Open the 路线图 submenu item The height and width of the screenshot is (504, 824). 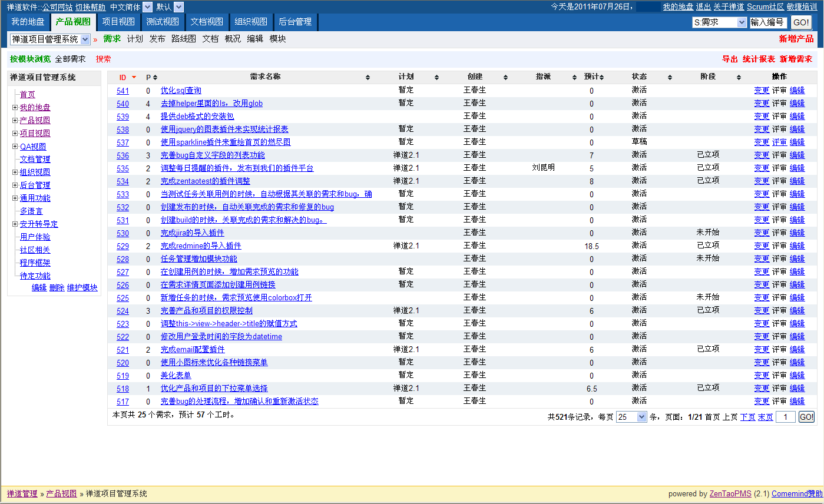(x=184, y=39)
